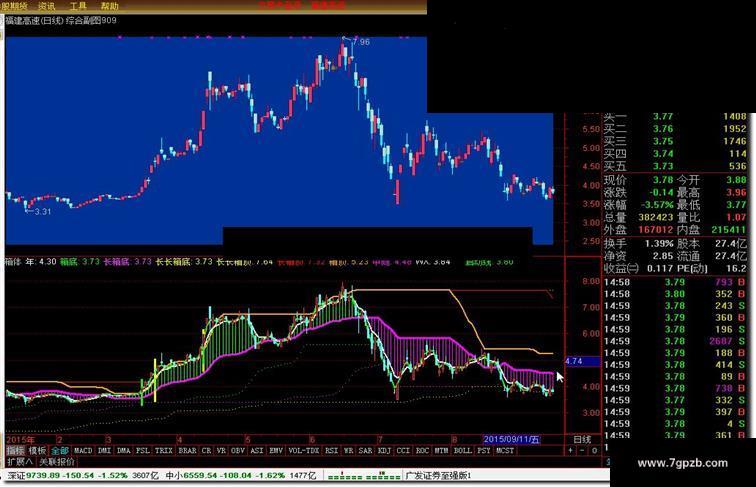Image resolution: width=756 pixels, height=487 pixels.
Task: Click the 深证 9739.89 index in status bar
Action: tap(82, 475)
